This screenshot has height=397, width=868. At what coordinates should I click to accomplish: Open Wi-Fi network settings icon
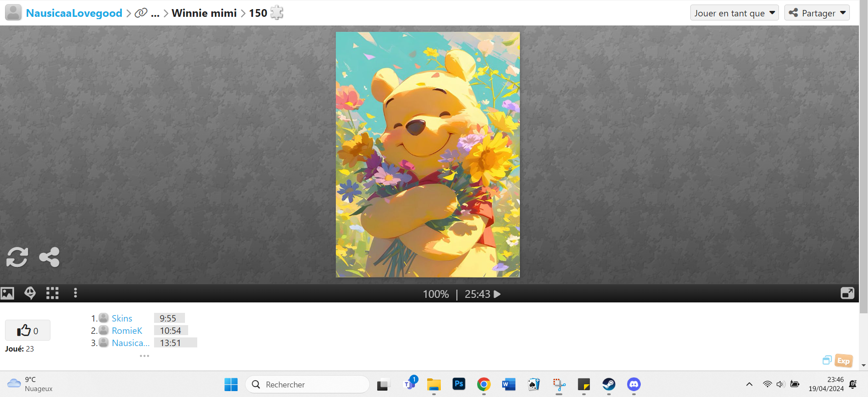(x=767, y=384)
